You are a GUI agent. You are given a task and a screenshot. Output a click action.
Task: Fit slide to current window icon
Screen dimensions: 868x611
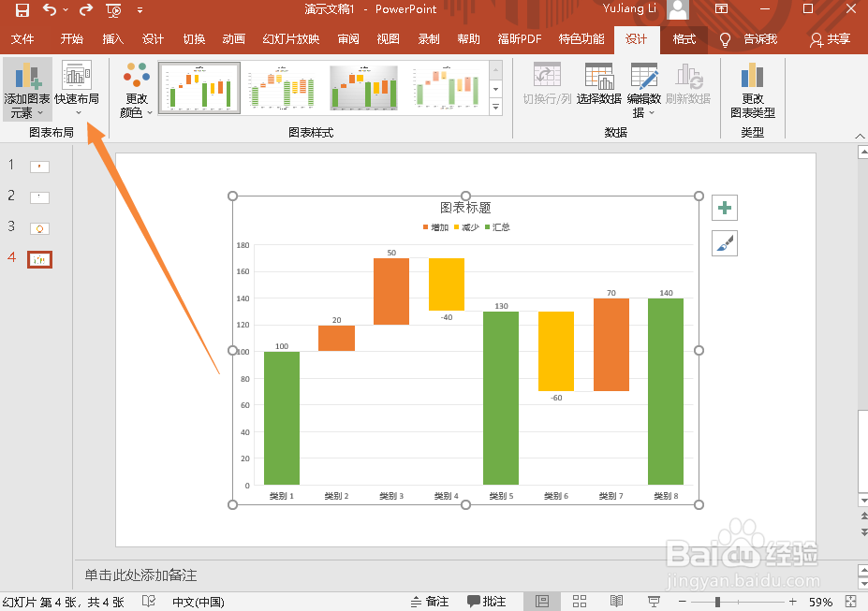click(851, 602)
